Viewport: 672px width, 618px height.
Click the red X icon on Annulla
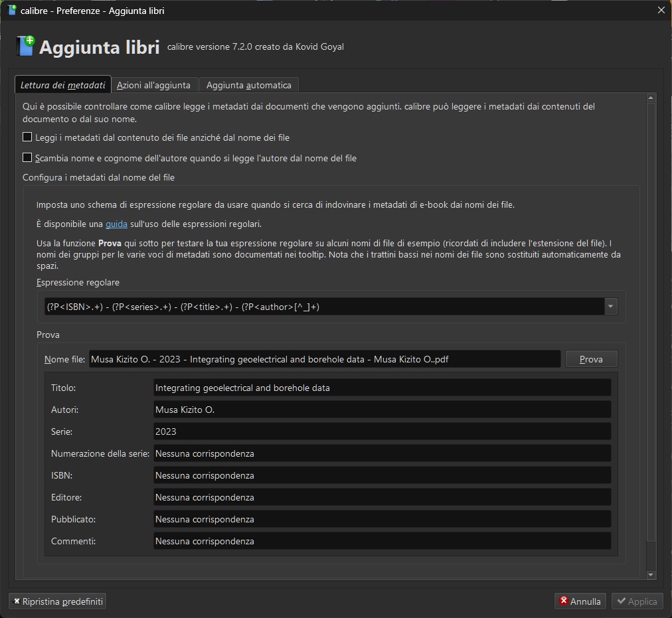(564, 601)
